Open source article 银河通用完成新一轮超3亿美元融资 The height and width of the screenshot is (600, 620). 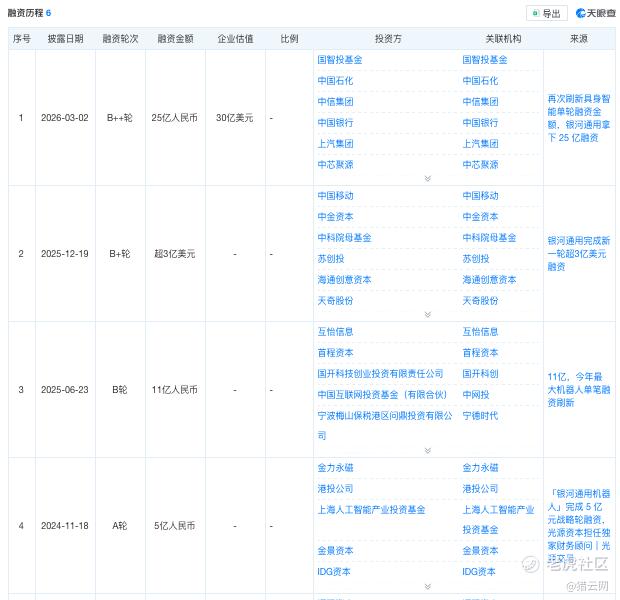[579, 254]
